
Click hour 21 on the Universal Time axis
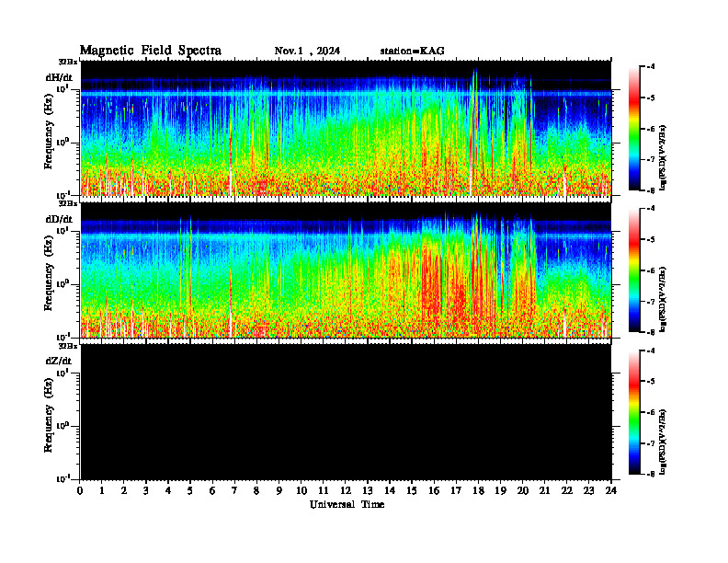(544, 491)
